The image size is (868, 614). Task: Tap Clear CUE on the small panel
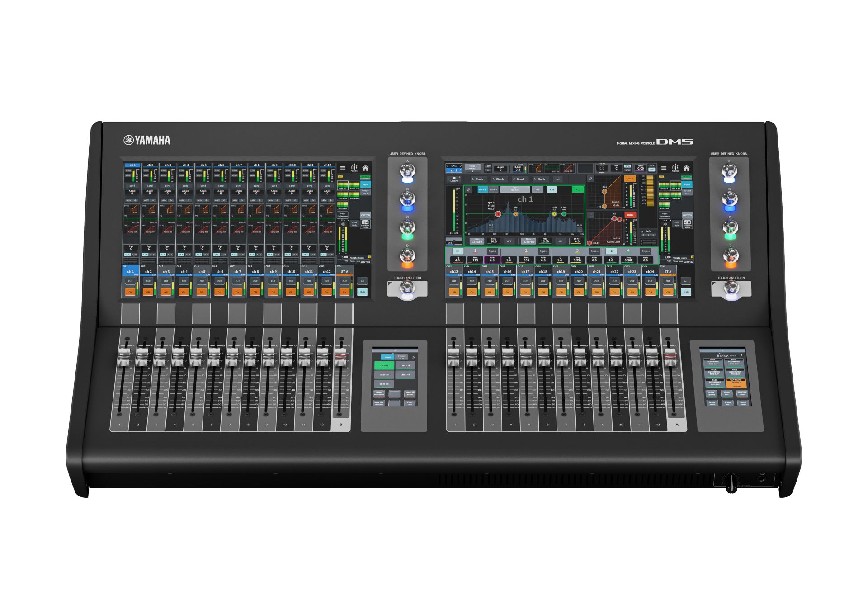(410, 403)
